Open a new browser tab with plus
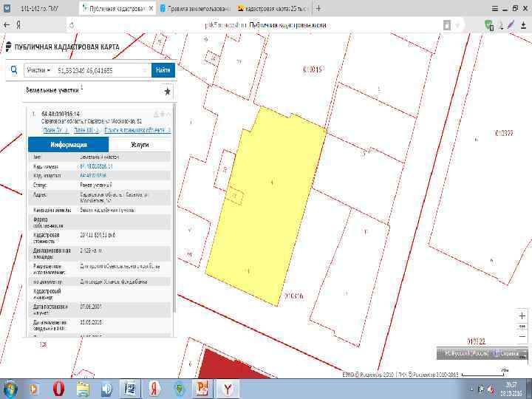Image resolution: width=532 pixels, height=399 pixels. pos(318,8)
